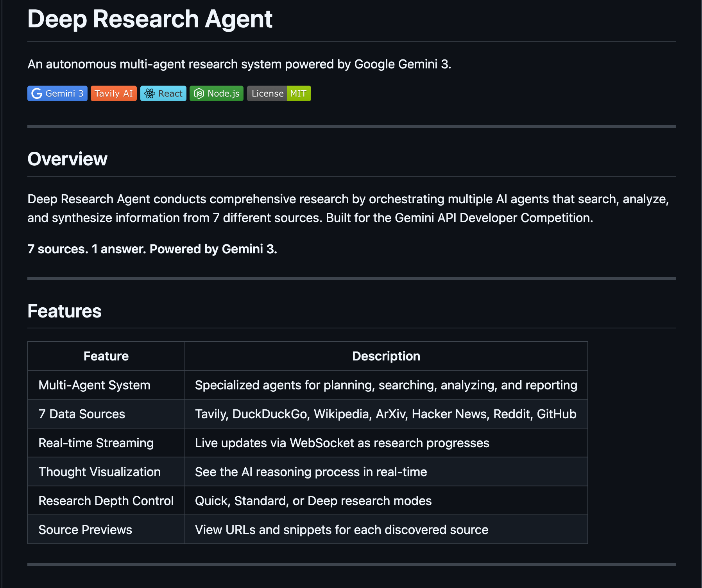Click the 'Specialized agents for planning' description cell

coord(386,385)
